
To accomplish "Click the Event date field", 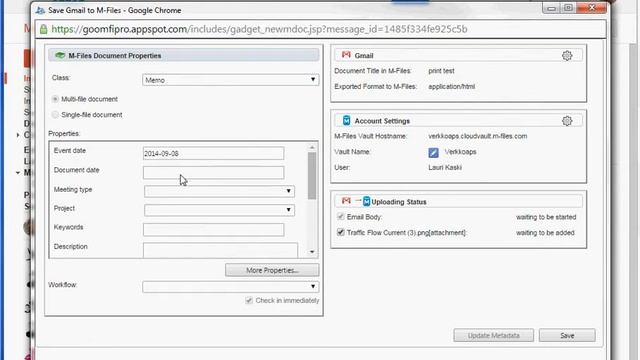I will tap(213, 153).
